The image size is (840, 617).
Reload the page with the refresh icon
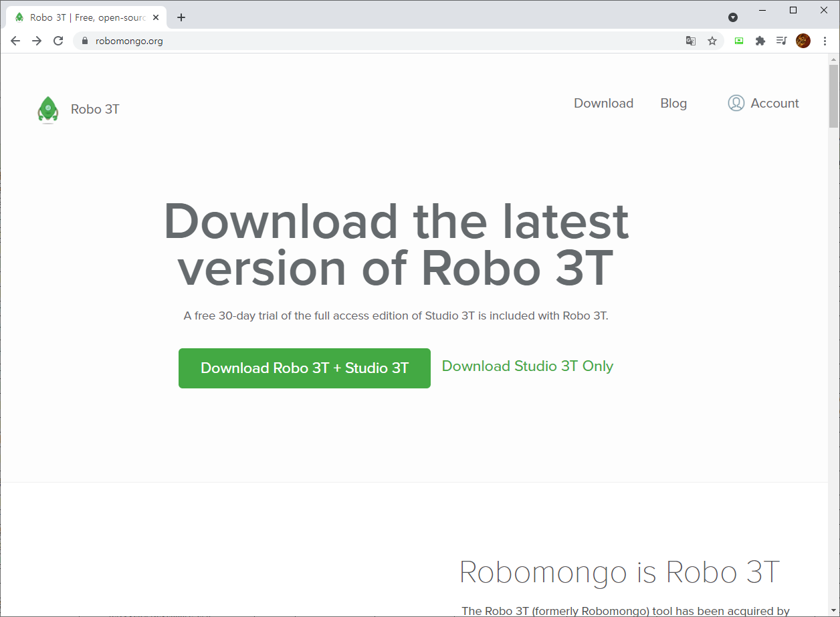pyautogui.click(x=58, y=41)
